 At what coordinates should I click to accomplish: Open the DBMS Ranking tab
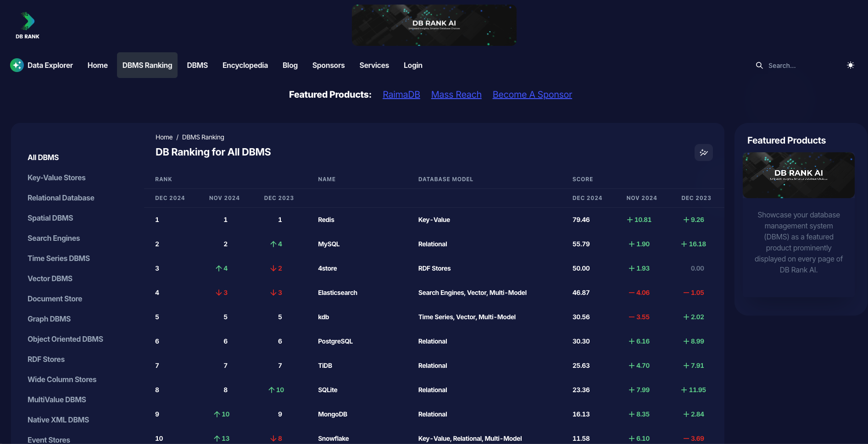(x=147, y=65)
